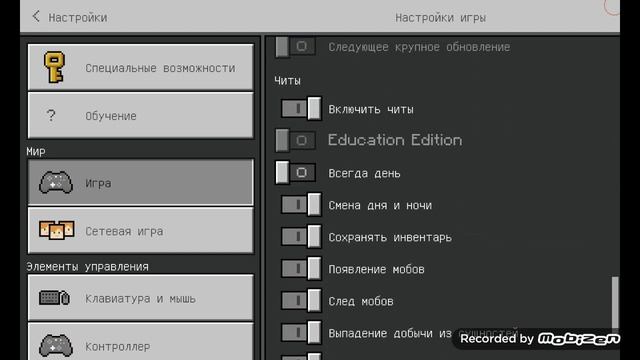The image size is (640, 360).
Task: Click the keyboard and mouse icon
Action: [54, 298]
